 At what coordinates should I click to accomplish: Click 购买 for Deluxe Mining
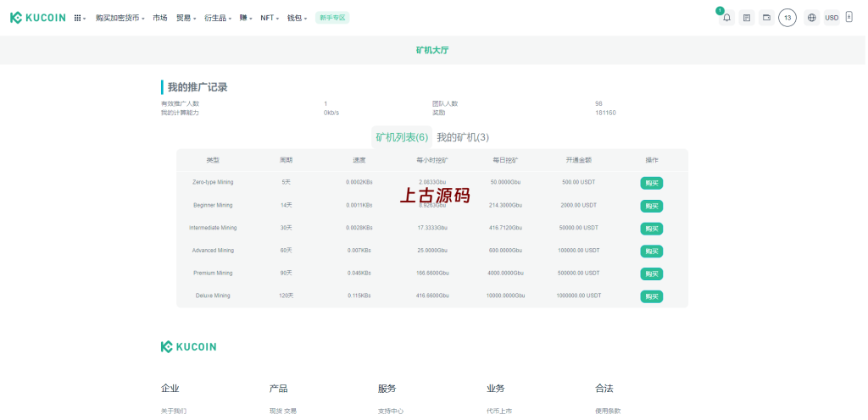point(652,296)
